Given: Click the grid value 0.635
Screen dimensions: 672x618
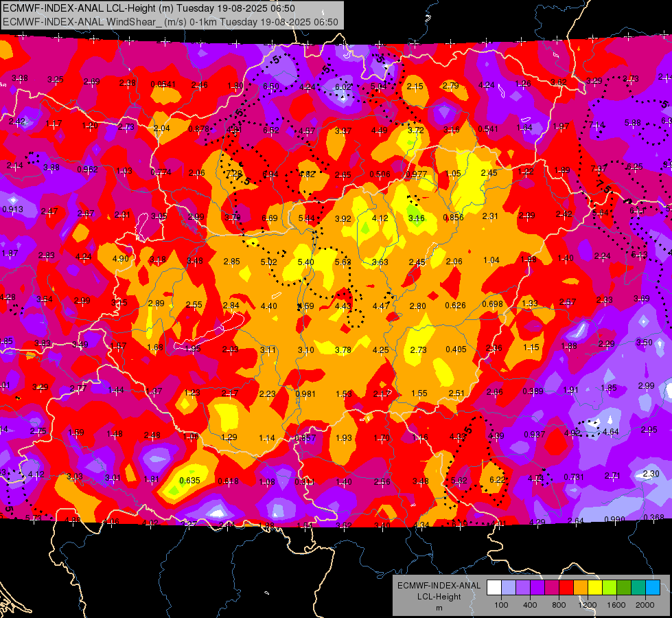Looking at the screenshot, I should tap(189, 481).
